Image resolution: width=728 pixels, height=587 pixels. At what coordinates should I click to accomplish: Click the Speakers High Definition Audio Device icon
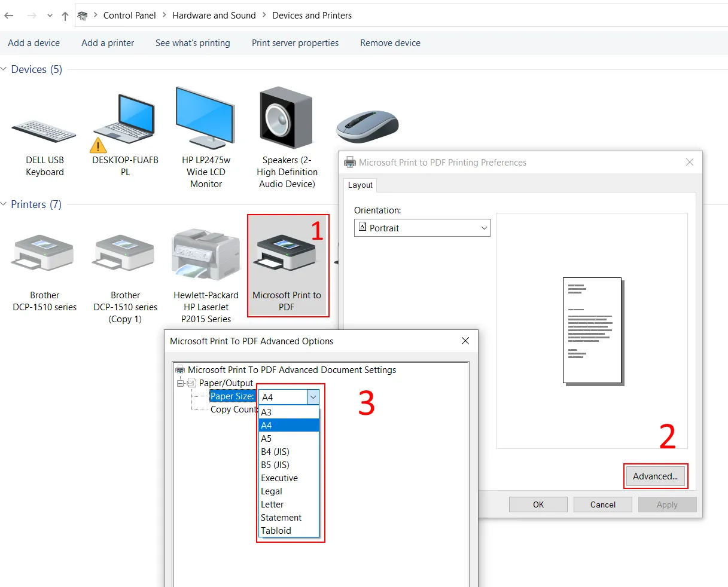tap(286, 118)
